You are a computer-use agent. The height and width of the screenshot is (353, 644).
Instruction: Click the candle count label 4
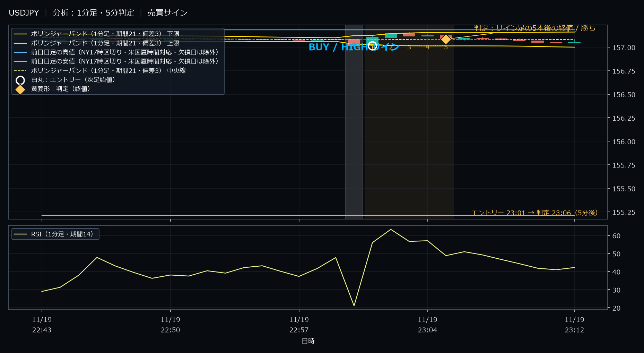427,47
